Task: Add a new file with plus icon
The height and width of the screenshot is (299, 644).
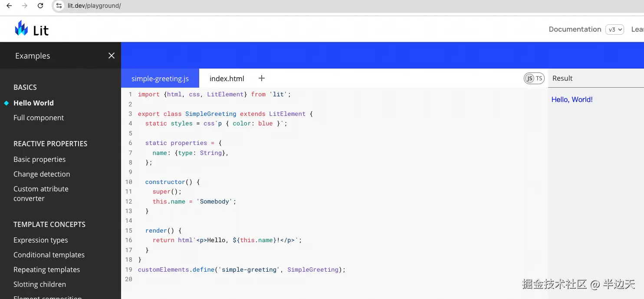Action: coord(261,78)
